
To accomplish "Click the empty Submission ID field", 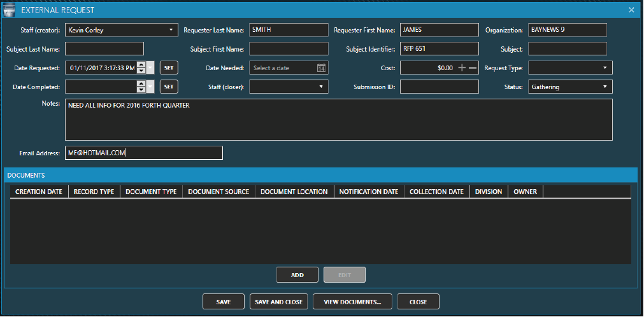I will pyautogui.click(x=440, y=87).
